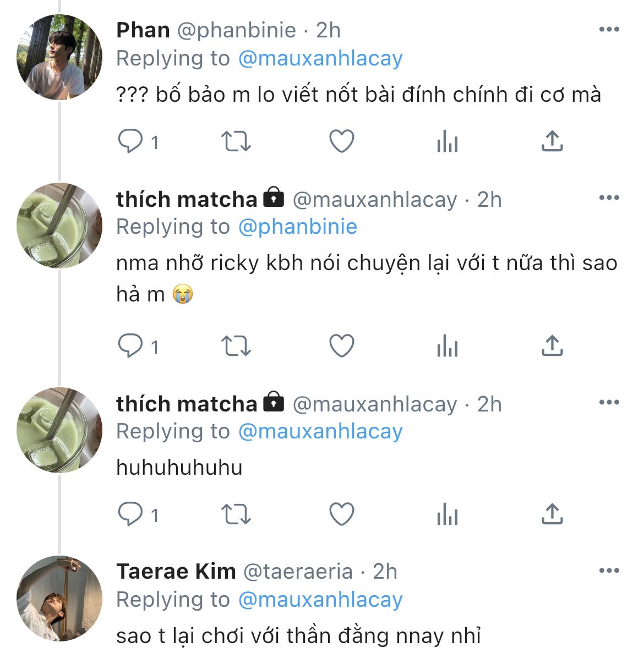644x659 pixels.
Task: Open more options on the 'huhuhuhuhu' tweet
Action: tap(609, 403)
